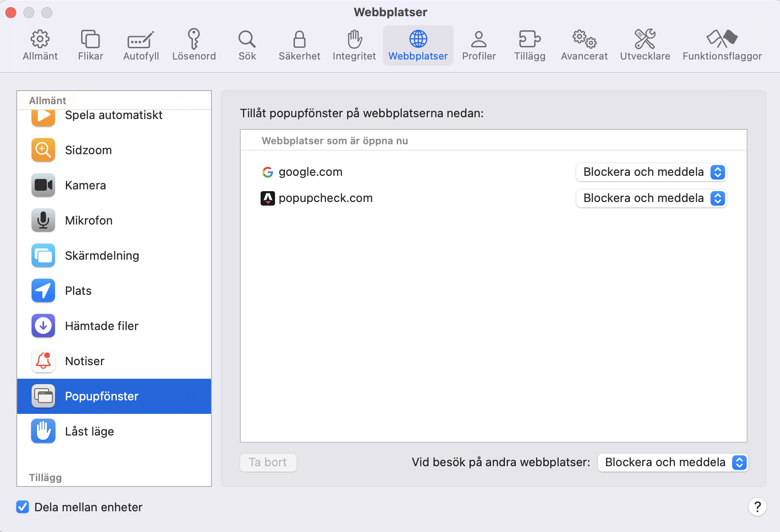The width and height of the screenshot is (780, 532).
Task: Toggle the Dela mellan enheter checkbox
Action: click(23, 507)
